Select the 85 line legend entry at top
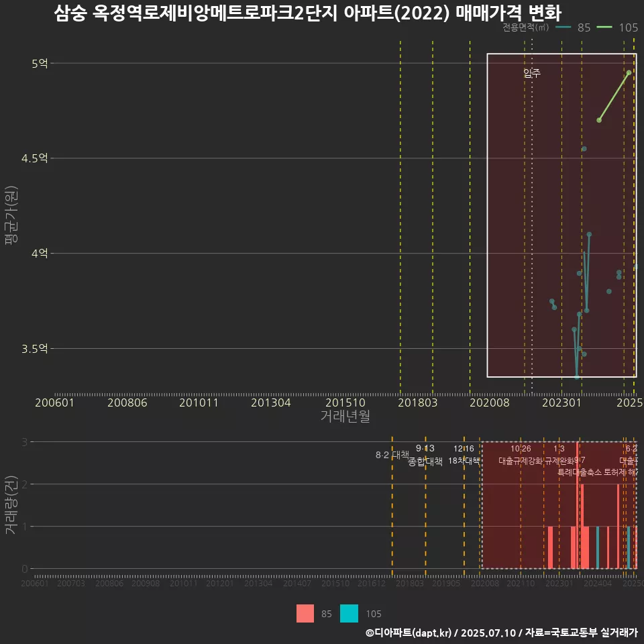Viewport: 644px width, 644px height. (x=573, y=28)
